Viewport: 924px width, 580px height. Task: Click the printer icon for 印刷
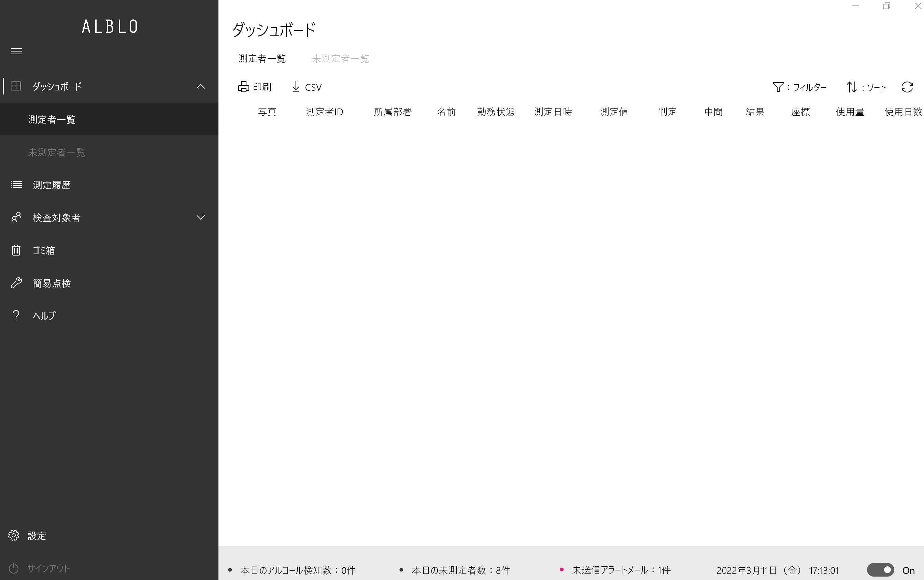243,87
